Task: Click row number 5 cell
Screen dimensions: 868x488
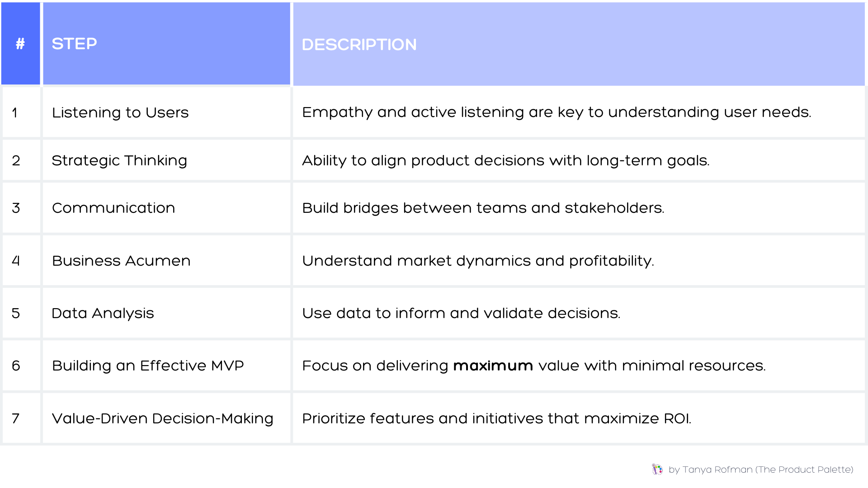Action: pyautogui.click(x=16, y=313)
